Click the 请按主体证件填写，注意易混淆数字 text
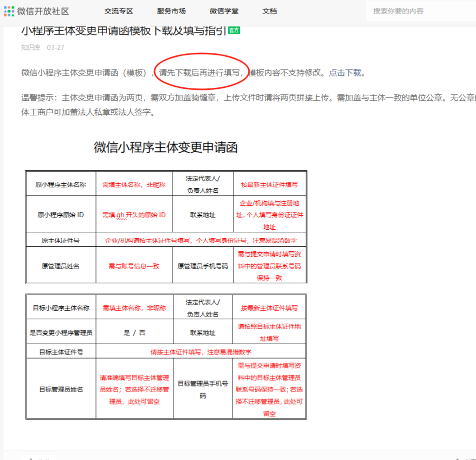This screenshot has height=460, width=476. [x=201, y=352]
